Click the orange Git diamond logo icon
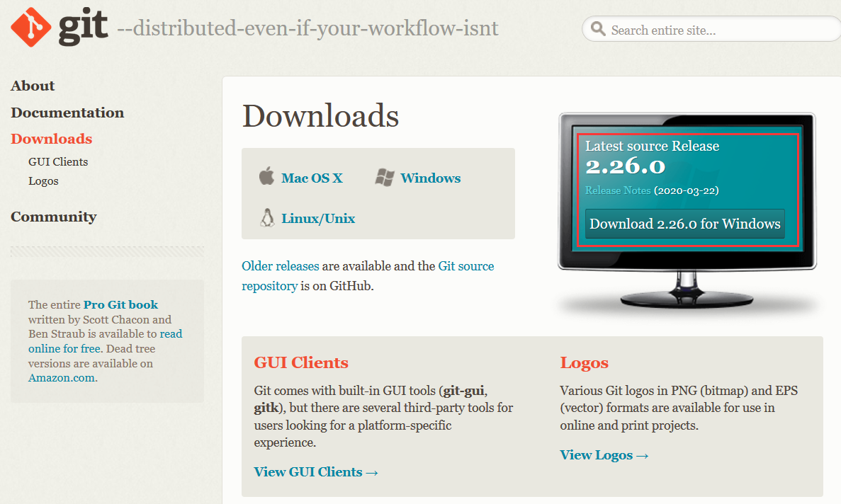The image size is (841, 504). click(x=31, y=27)
